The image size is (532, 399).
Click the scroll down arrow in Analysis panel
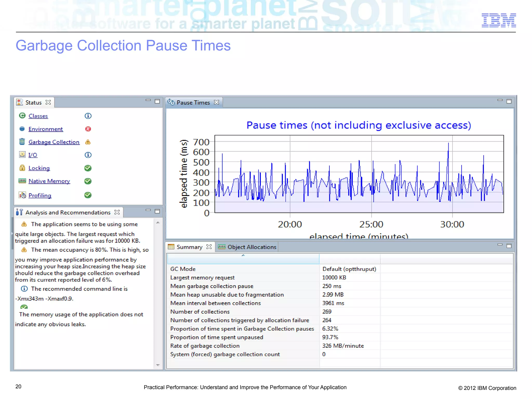coord(158,365)
